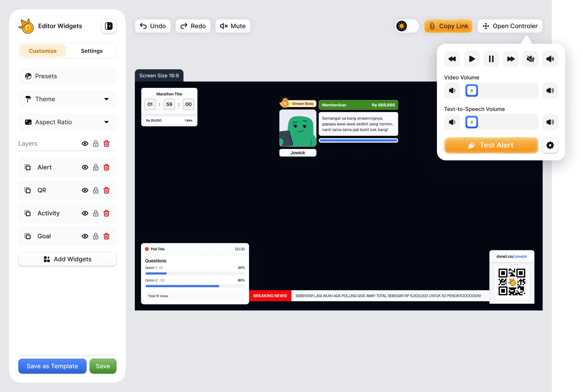The image size is (583, 392).
Task: Click the muted speaker icon in controller
Action: tap(530, 59)
